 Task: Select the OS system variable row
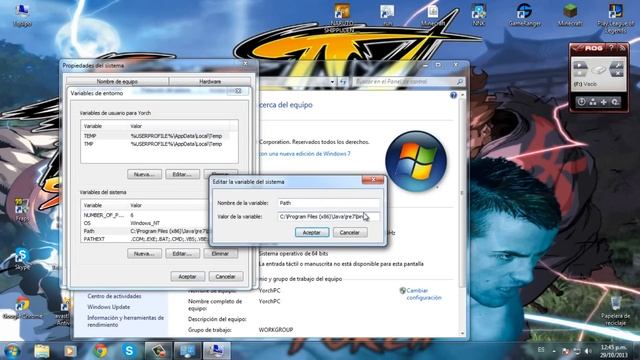click(145, 223)
